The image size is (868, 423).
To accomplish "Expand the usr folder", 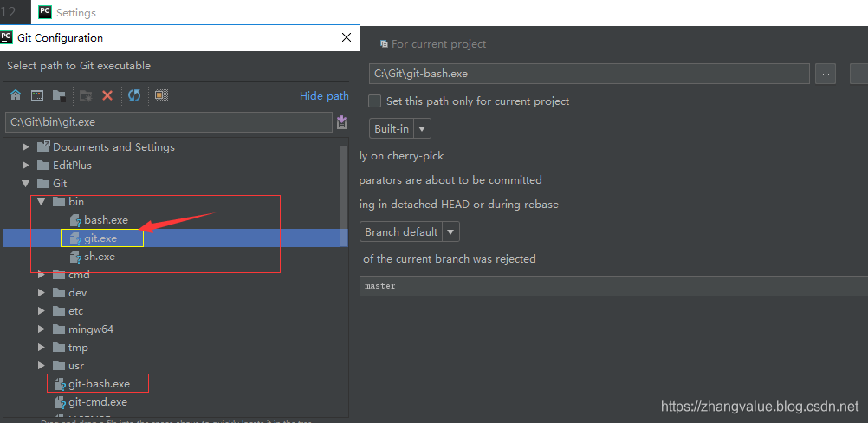I will click(x=41, y=366).
